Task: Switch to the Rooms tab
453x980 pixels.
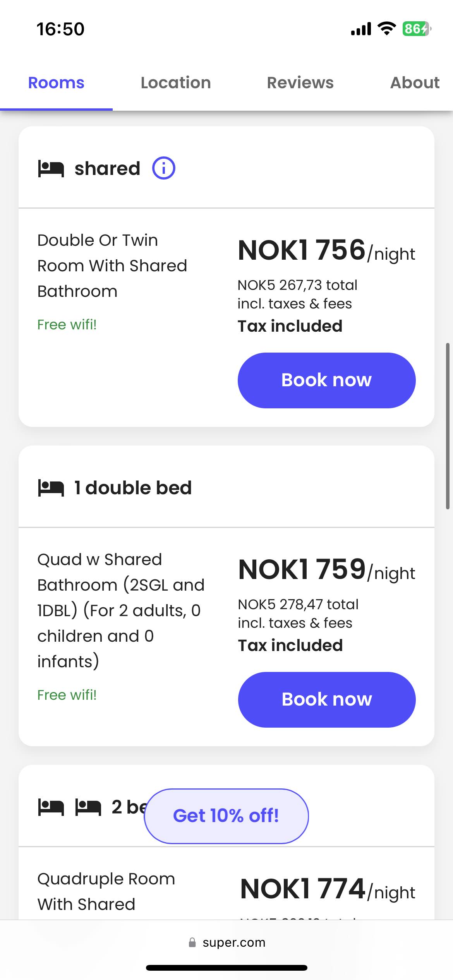Action: point(56,83)
